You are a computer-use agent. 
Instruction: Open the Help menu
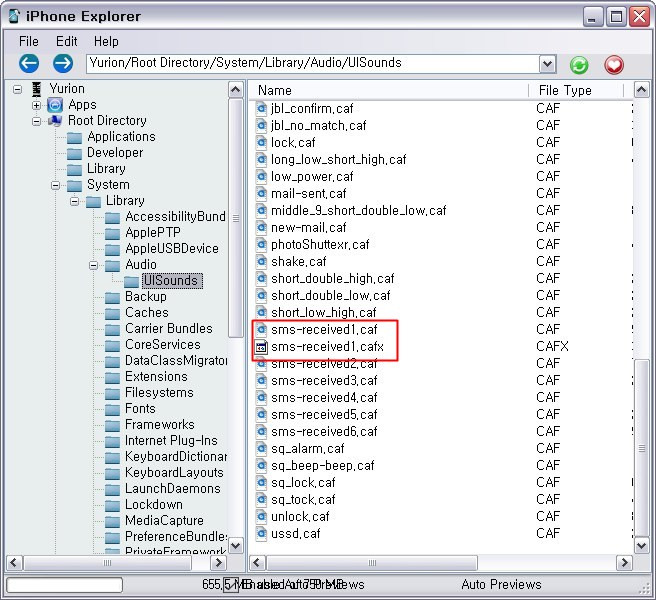[106, 41]
